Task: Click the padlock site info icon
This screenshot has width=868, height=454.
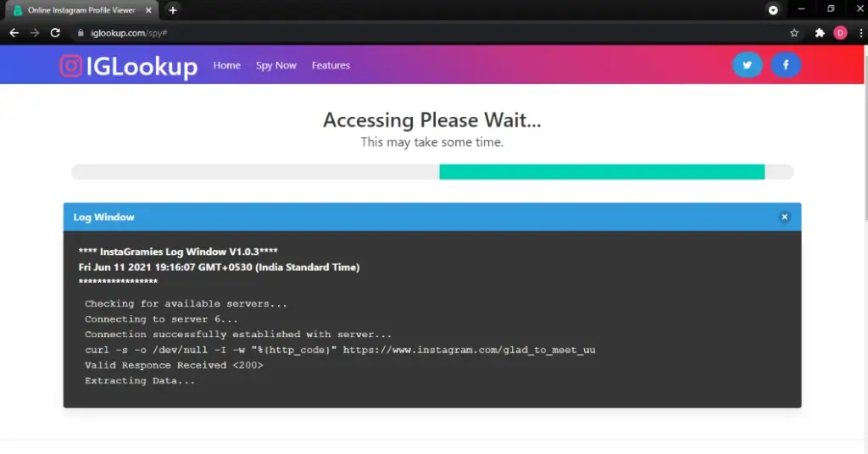Action: [81, 33]
